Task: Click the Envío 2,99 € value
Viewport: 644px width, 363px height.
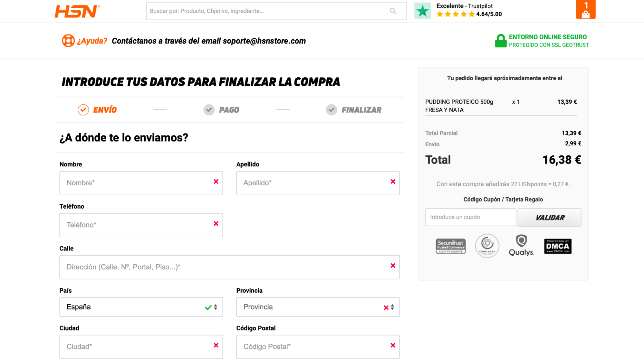Action: tap(573, 143)
